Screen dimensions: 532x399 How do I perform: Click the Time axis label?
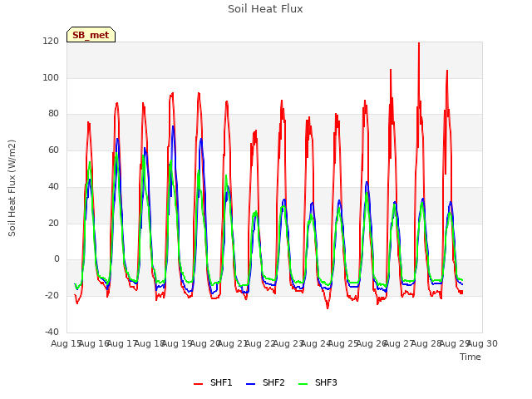coord(470,357)
